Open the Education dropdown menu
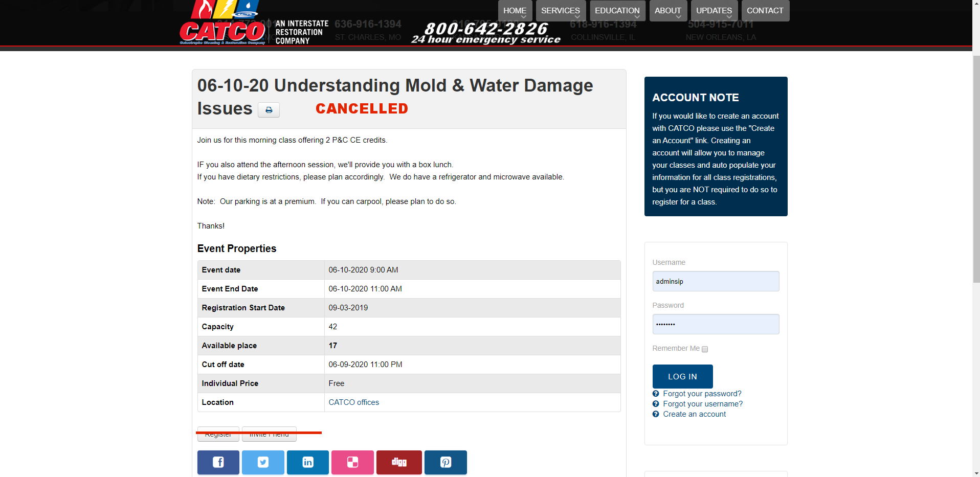Viewport: 980px width, 477px height. click(617, 11)
